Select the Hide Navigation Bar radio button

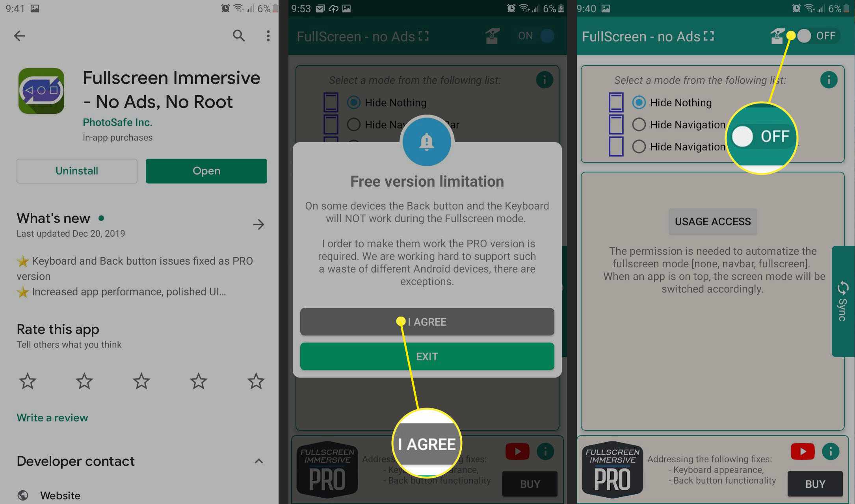(638, 124)
